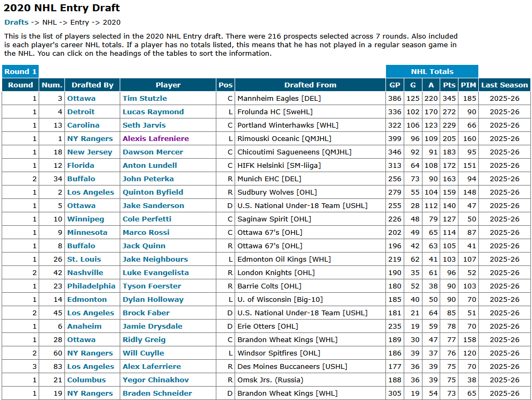The width and height of the screenshot is (532, 400).
Task: Open visited Alexis Lafreniere link
Action: click(x=156, y=139)
